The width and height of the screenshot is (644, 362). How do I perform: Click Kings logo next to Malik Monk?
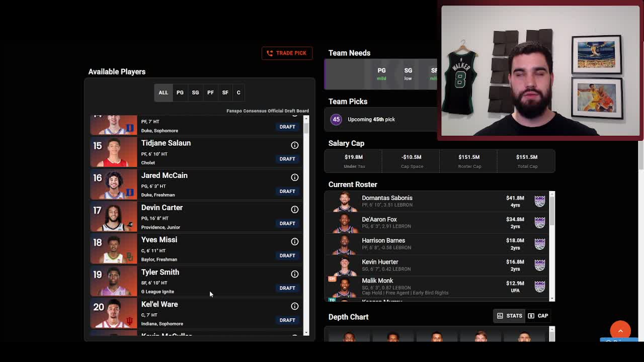(x=540, y=286)
